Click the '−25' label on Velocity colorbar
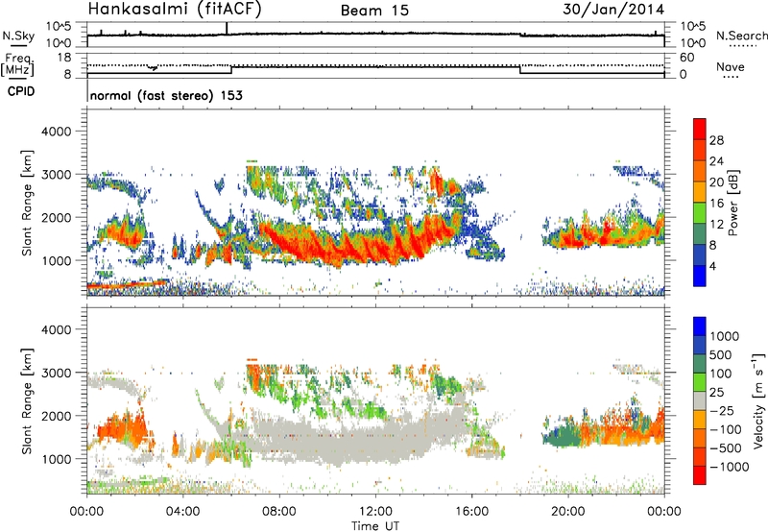Image resolution: width=768 pixels, height=532 pixels. pyautogui.click(x=721, y=410)
